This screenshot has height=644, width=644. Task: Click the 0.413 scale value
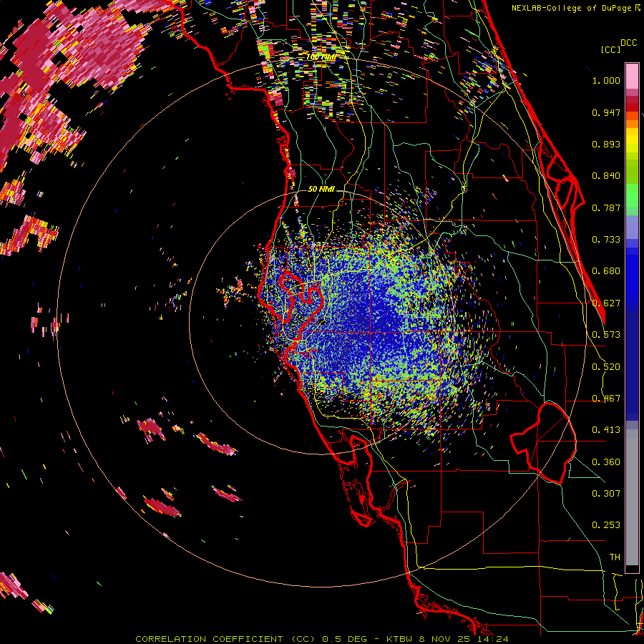pos(606,430)
